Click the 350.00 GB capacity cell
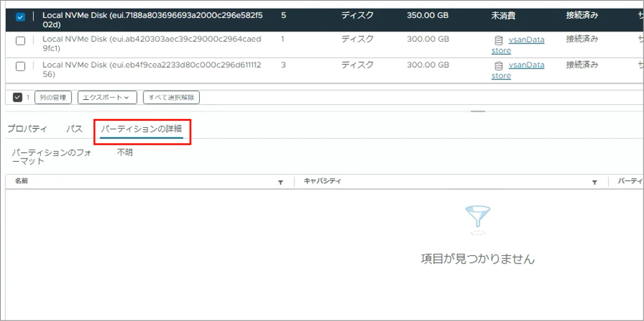This screenshot has height=321, width=644. pos(428,15)
